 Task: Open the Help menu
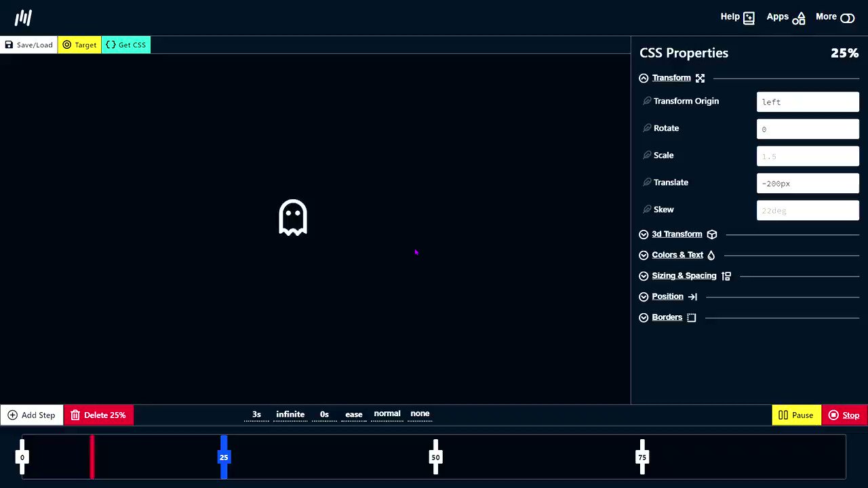737,16
